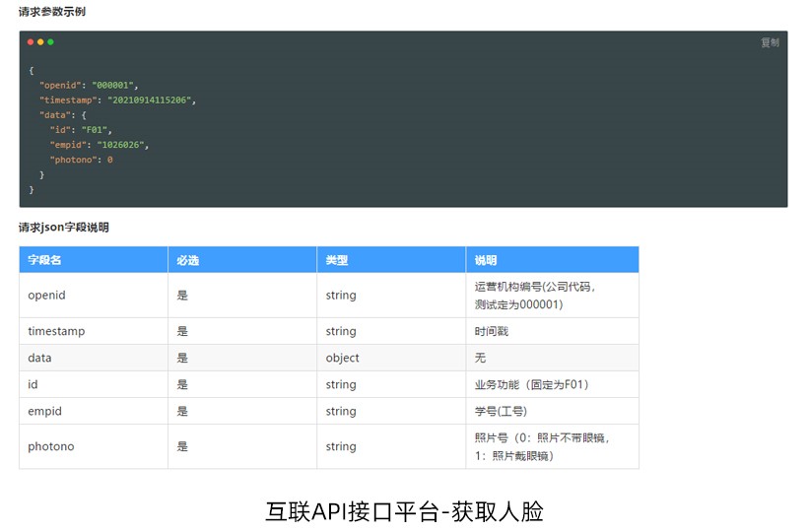The height and width of the screenshot is (532, 808).
Task: Click the 说明 column header
Action: click(x=486, y=260)
